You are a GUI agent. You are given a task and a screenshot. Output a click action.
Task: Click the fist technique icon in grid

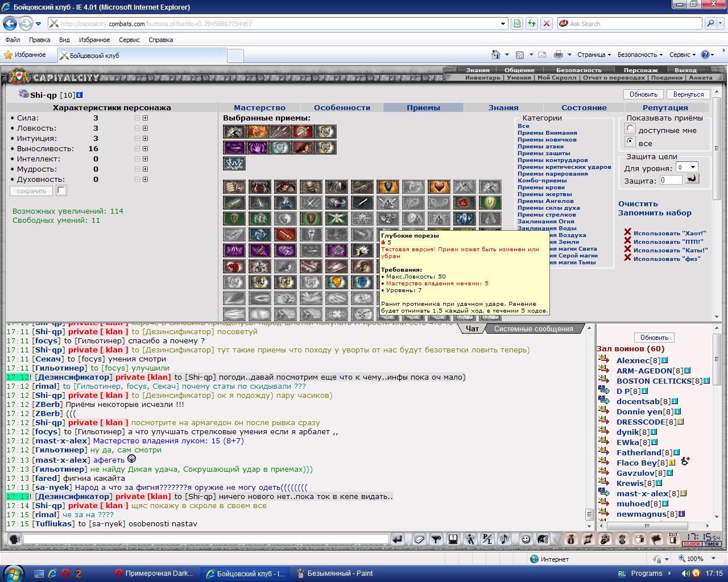[x=234, y=186]
